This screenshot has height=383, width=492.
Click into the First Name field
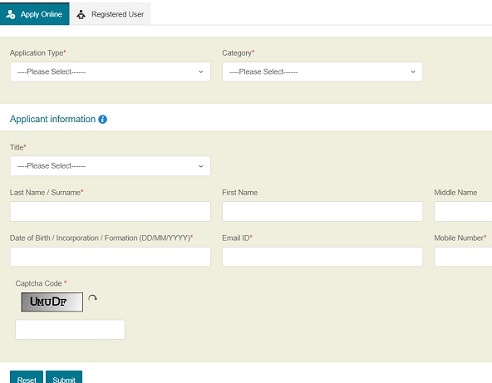coord(322,211)
